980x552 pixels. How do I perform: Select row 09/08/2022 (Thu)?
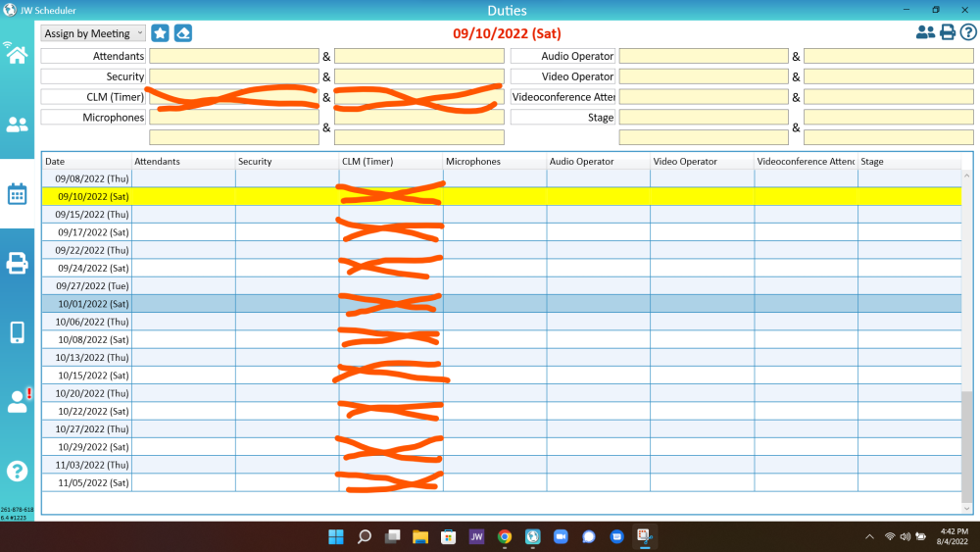tap(502, 178)
